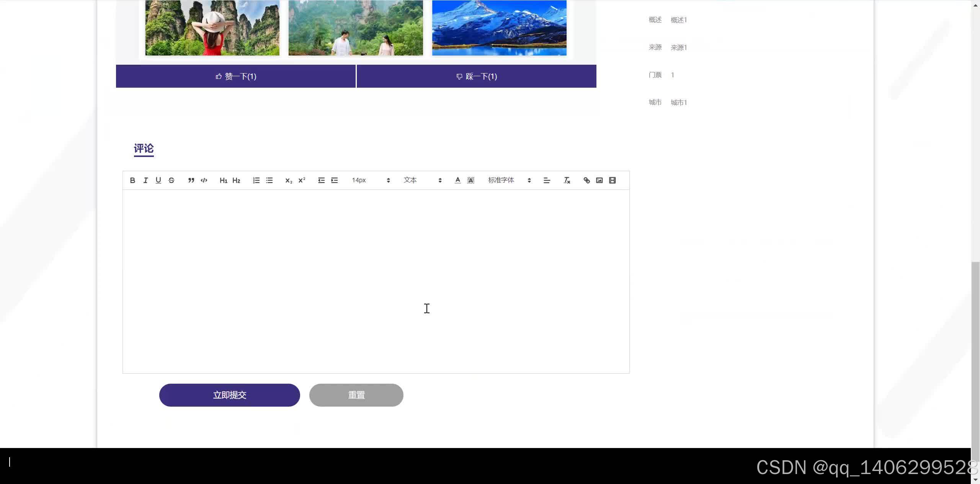Click inside the comment text area

(376, 281)
